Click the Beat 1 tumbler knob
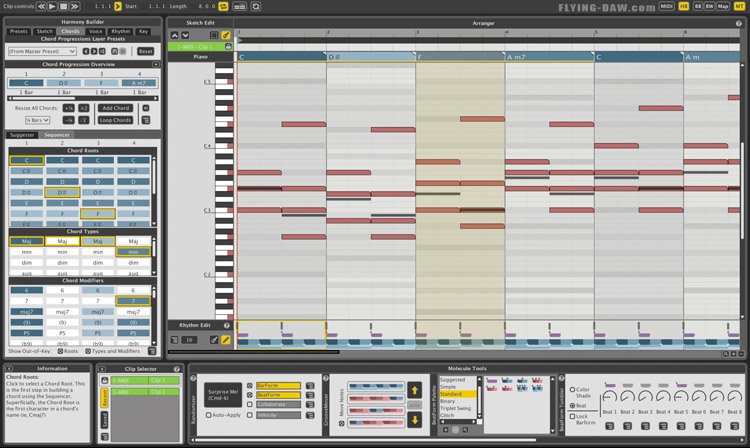The height and width of the screenshot is (448, 750). [609, 397]
